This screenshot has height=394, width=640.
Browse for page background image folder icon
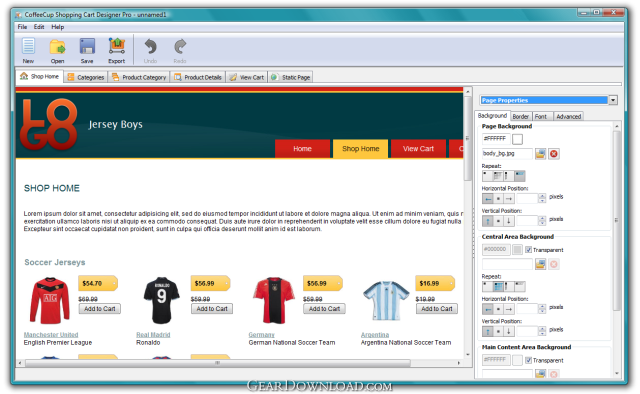(540, 154)
